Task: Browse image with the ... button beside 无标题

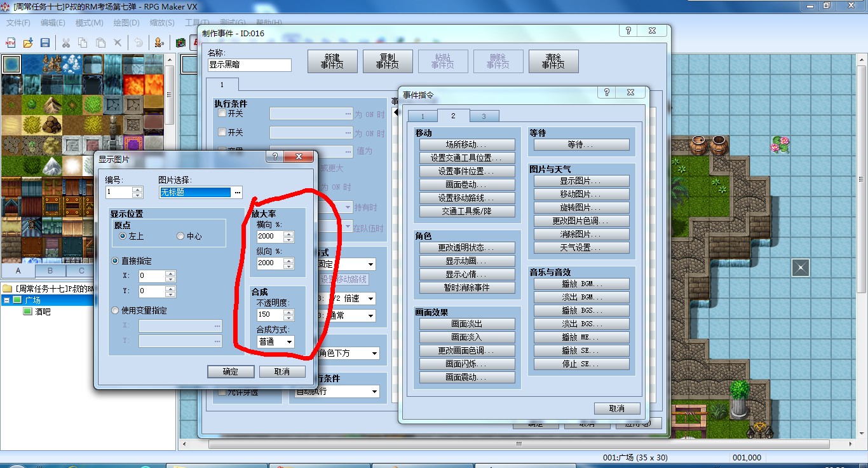Action: (237, 192)
